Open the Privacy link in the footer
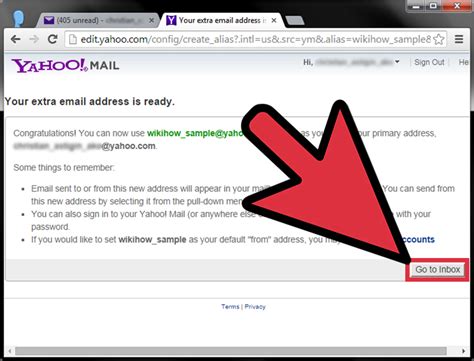Screen dimensions: 474x361 point(255,306)
